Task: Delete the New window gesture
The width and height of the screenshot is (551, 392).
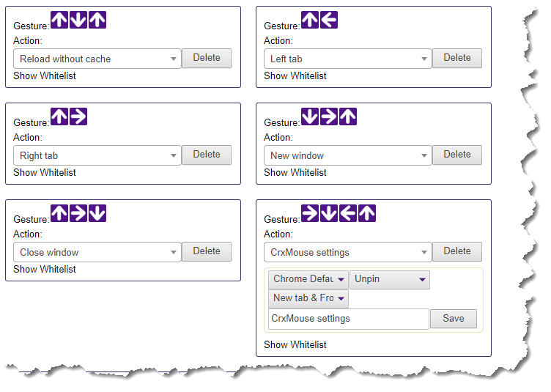Action: click(x=457, y=155)
